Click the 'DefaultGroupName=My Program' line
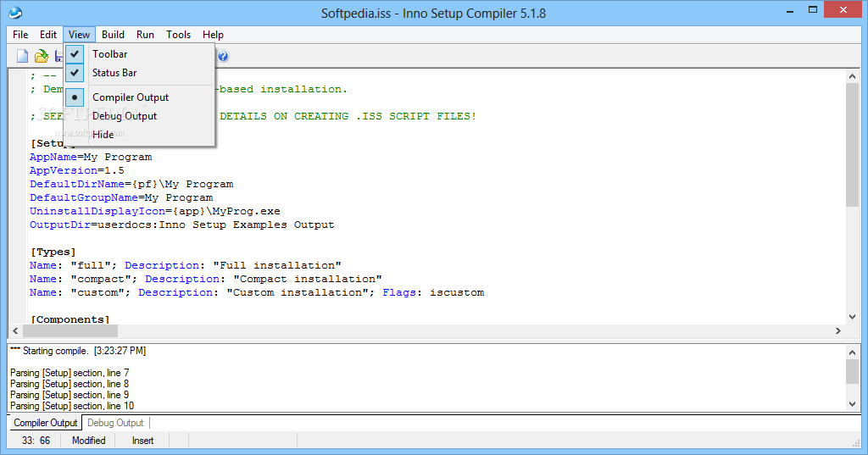 (121, 197)
